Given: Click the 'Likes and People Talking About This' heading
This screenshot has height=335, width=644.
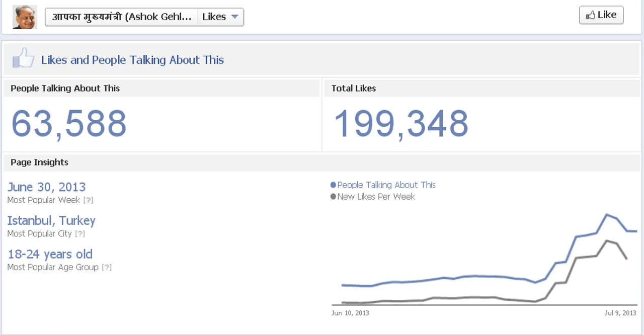Looking at the screenshot, I should 132,60.
